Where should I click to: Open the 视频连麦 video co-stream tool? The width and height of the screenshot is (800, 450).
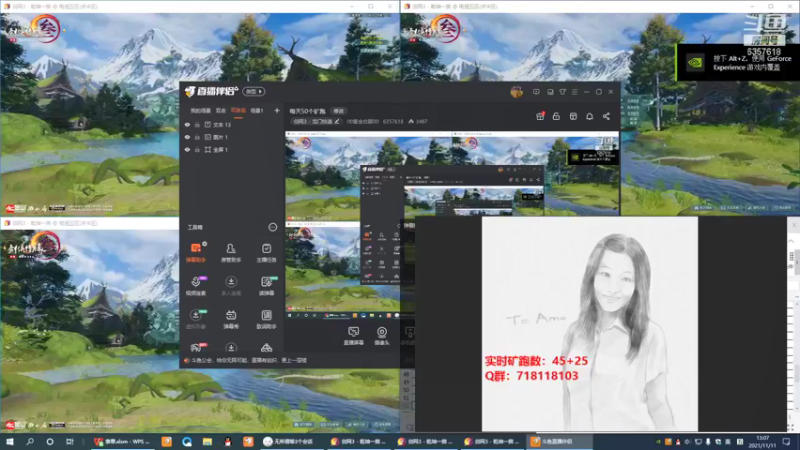(x=195, y=286)
